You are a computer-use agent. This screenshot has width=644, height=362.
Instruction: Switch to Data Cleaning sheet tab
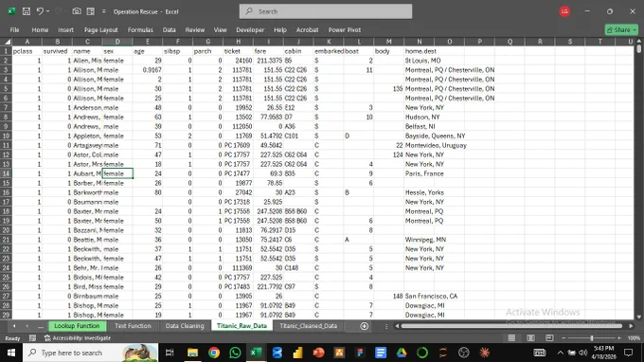point(185,326)
